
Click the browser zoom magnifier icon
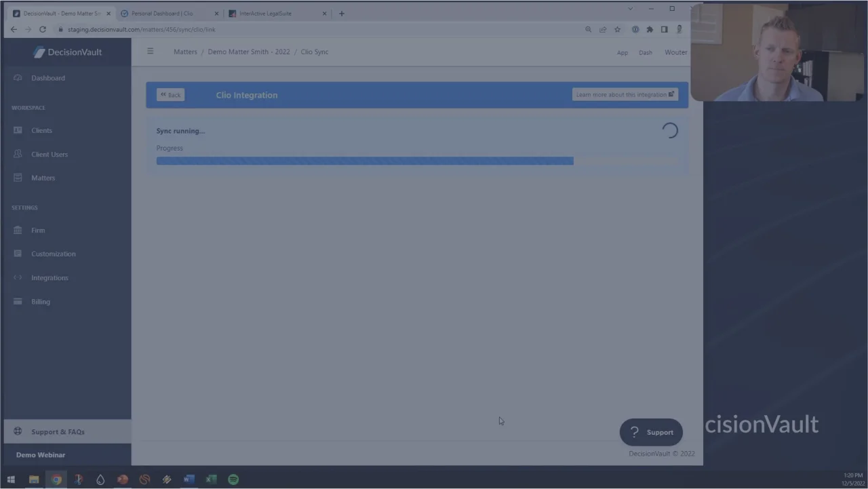[588, 29]
